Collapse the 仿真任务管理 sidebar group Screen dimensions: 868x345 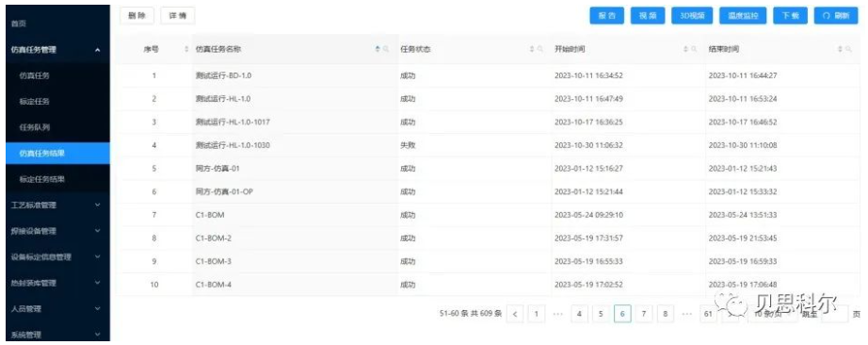pos(57,50)
